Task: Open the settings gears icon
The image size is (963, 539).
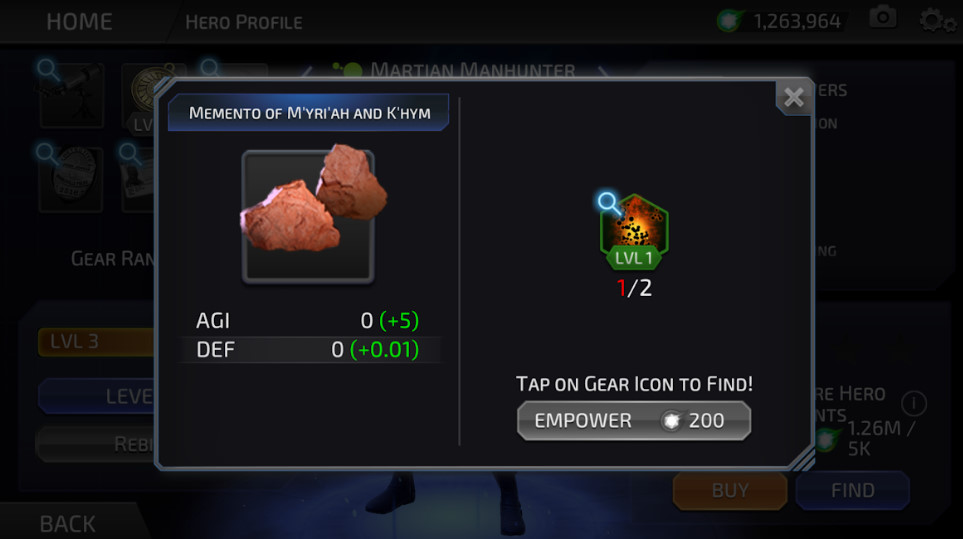Action: pyautogui.click(x=937, y=21)
